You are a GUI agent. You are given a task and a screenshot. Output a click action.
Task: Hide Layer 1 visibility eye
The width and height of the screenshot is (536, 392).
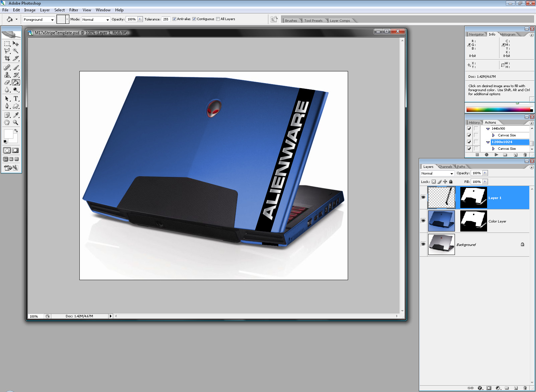coord(423,197)
